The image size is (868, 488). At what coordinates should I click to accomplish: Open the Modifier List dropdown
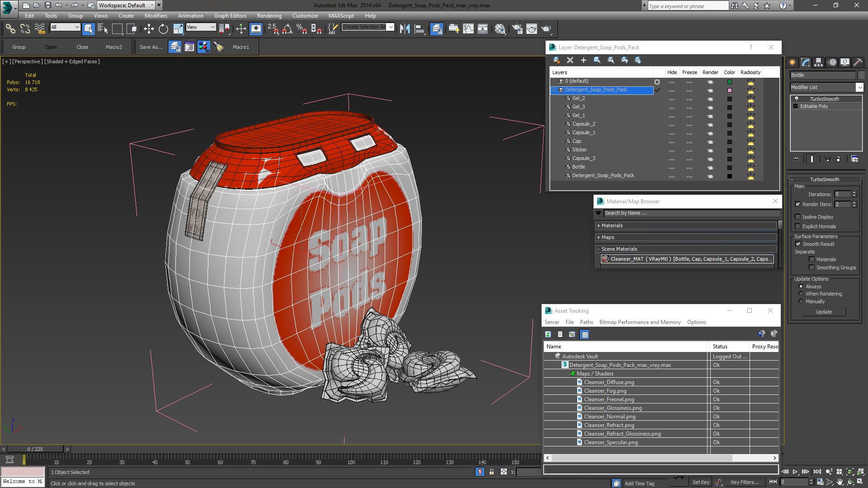[x=826, y=87]
